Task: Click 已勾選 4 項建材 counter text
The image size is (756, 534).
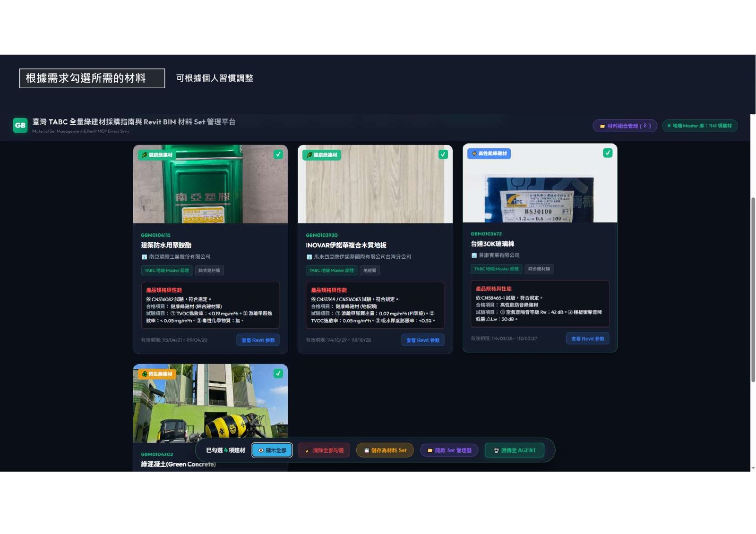Action: (225, 450)
